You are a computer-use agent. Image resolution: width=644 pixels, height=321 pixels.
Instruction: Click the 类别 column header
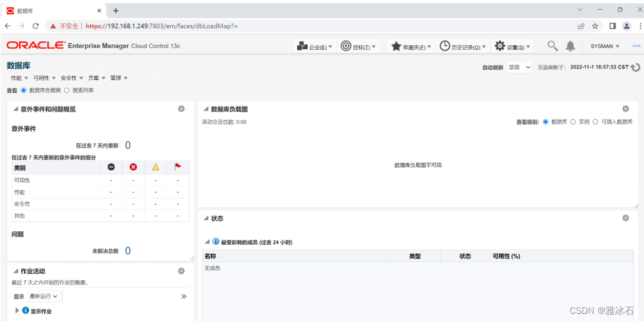pyautogui.click(x=56, y=168)
